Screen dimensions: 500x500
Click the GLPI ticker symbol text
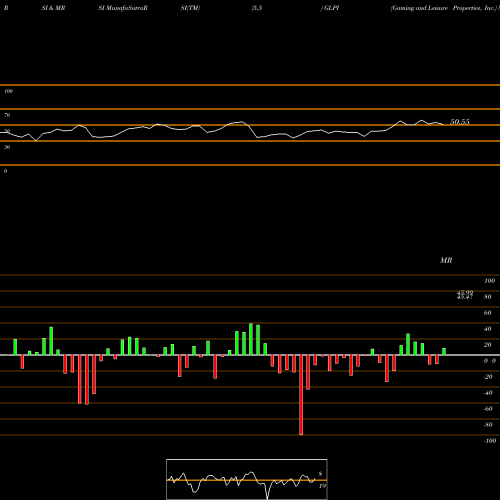click(x=331, y=8)
